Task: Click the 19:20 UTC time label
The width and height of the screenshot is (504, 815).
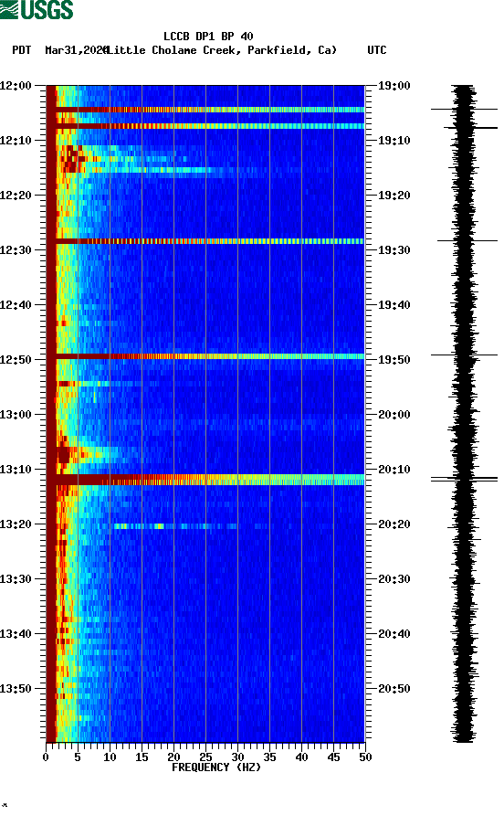Action: 394,196
